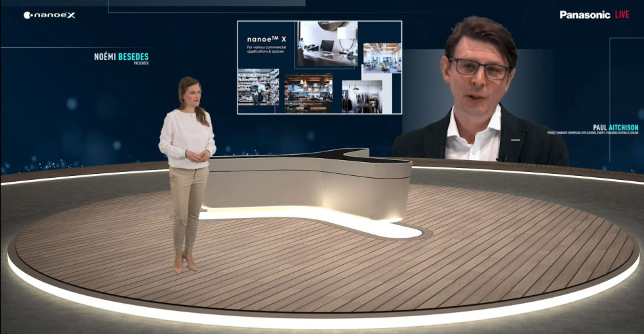This screenshot has width=644, height=334.
Task: Click the red LIVE label
Action: 622,14
